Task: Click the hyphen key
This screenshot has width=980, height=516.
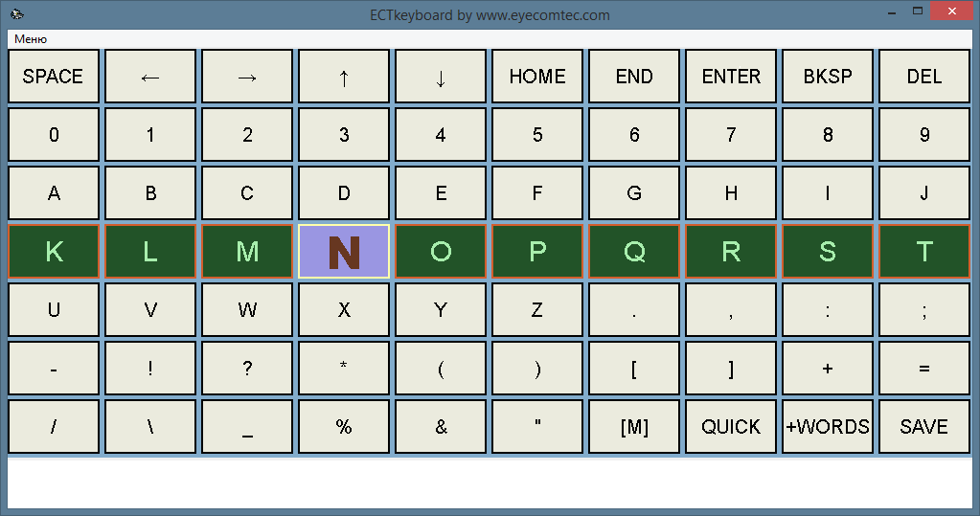Action: [x=54, y=368]
